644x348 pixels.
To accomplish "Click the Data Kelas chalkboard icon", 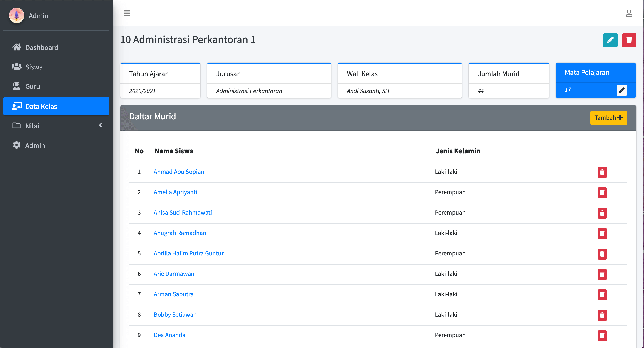I will pyautogui.click(x=17, y=106).
